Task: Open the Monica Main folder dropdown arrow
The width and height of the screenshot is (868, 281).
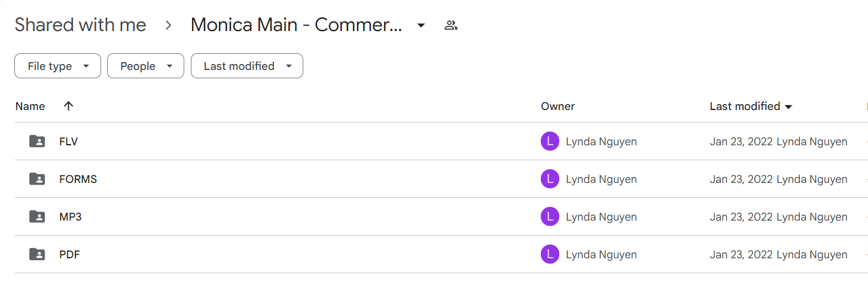Action: 421,25
